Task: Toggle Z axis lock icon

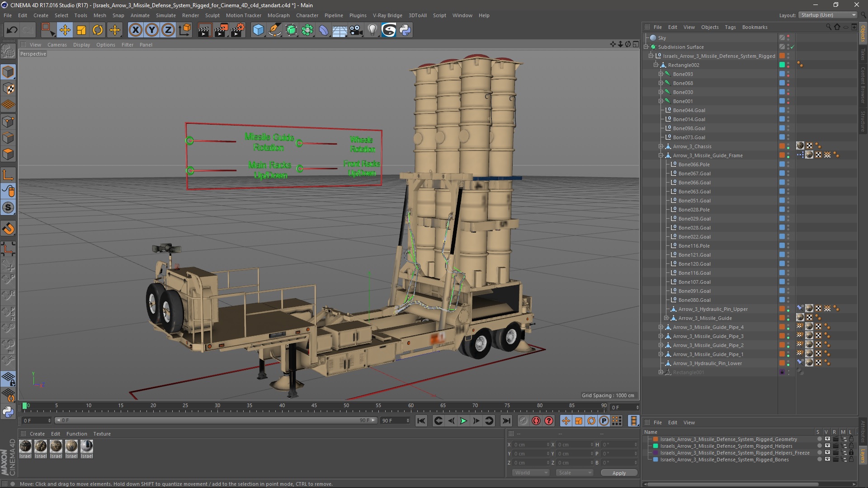Action: point(168,30)
